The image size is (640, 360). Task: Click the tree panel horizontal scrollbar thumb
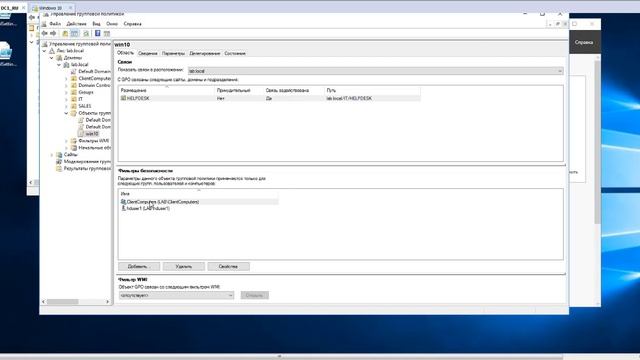(62, 302)
